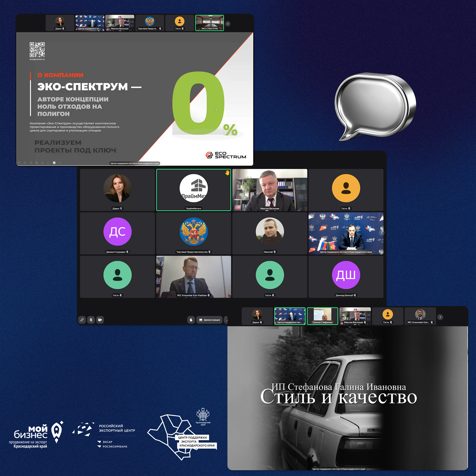Open Максим Васильев's video tile in the grid

[270, 190]
